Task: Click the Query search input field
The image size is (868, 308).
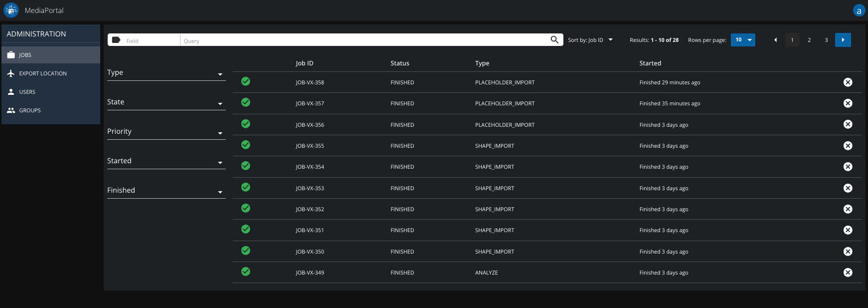Action: point(364,40)
